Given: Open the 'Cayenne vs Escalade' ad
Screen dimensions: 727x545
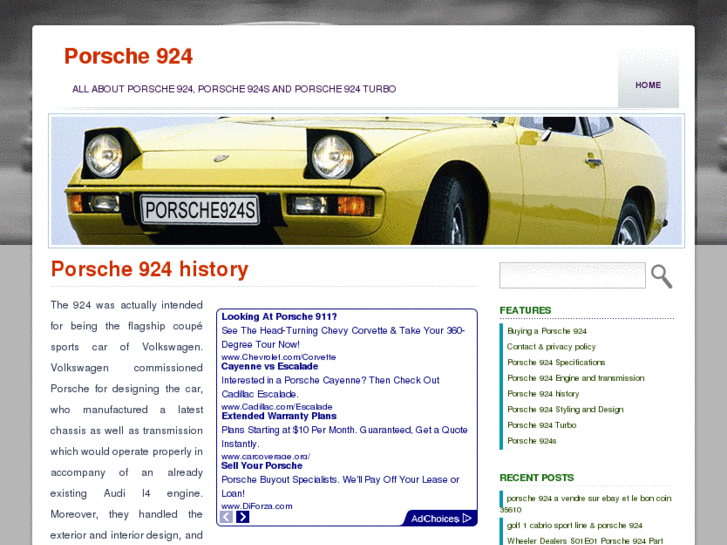Looking at the screenshot, I should point(269,366).
